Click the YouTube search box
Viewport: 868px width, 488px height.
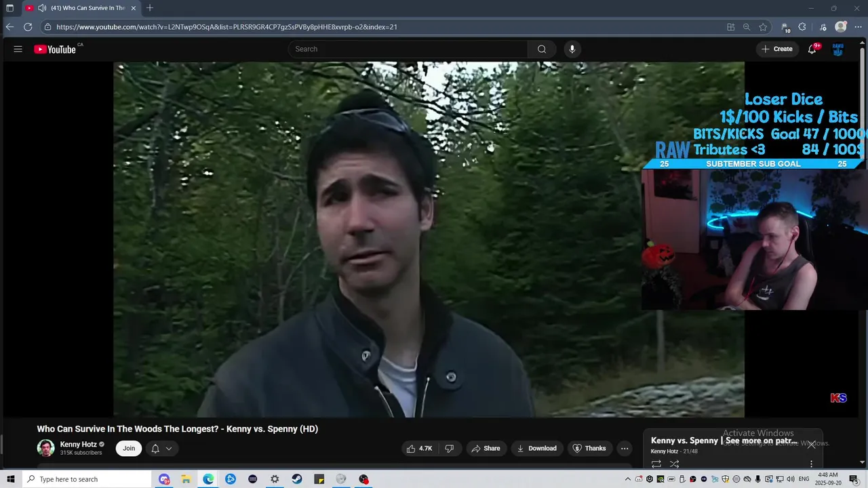click(408, 49)
